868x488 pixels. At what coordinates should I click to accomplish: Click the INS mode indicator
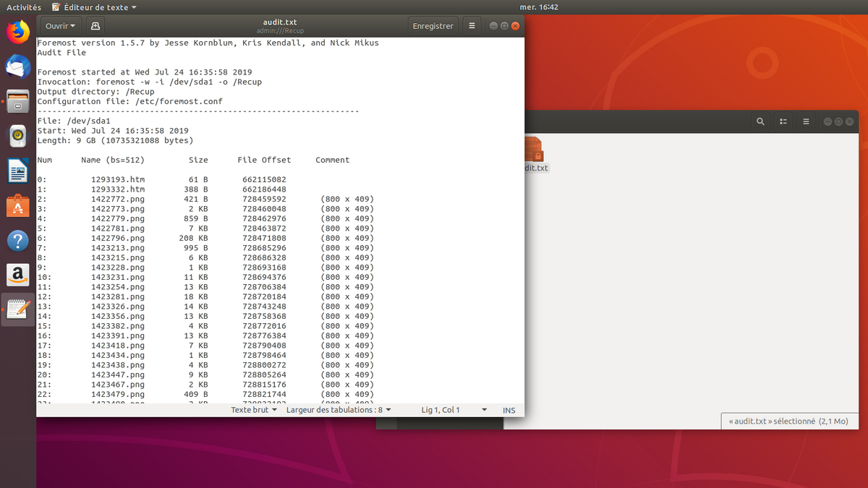pyautogui.click(x=509, y=410)
